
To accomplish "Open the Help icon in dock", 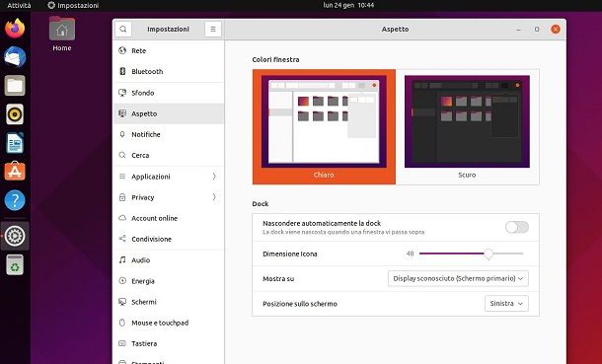I will 15,200.
